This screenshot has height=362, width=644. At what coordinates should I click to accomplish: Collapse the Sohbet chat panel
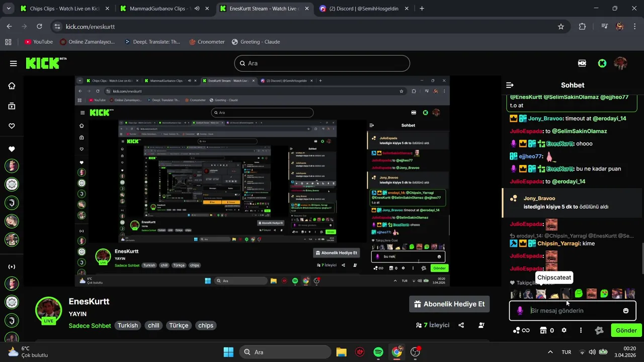coord(510,85)
